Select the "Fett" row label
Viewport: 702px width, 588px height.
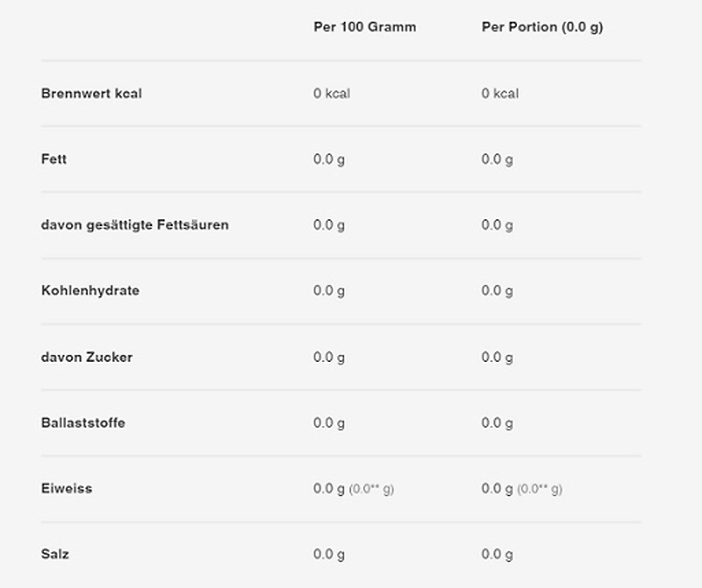(x=54, y=159)
